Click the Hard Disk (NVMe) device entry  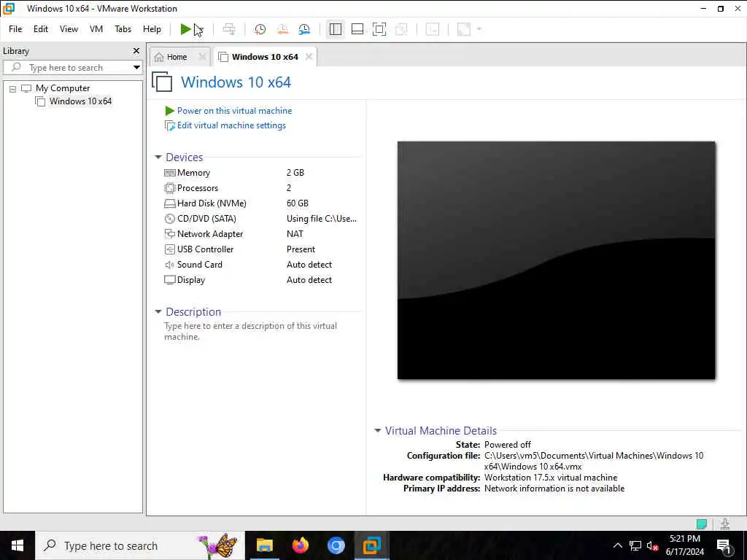pyautogui.click(x=212, y=203)
